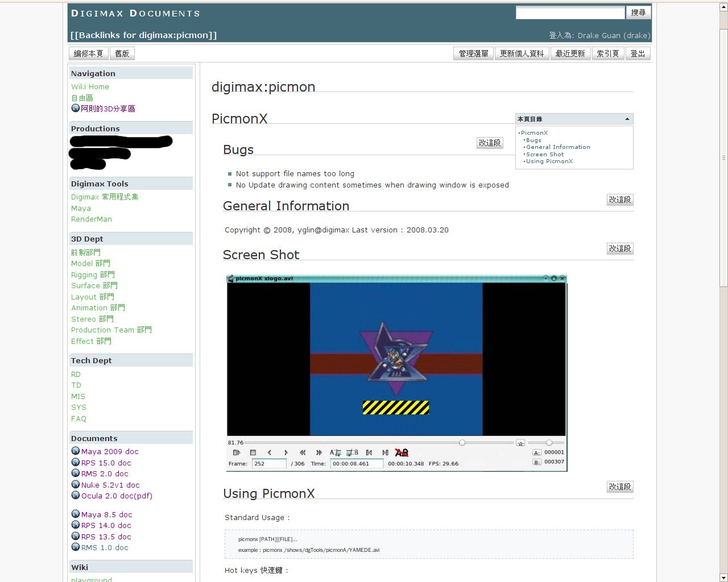Click 更新個人資料 to update profile
The height and width of the screenshot is (582, 728).
click(x=522, y=53)
